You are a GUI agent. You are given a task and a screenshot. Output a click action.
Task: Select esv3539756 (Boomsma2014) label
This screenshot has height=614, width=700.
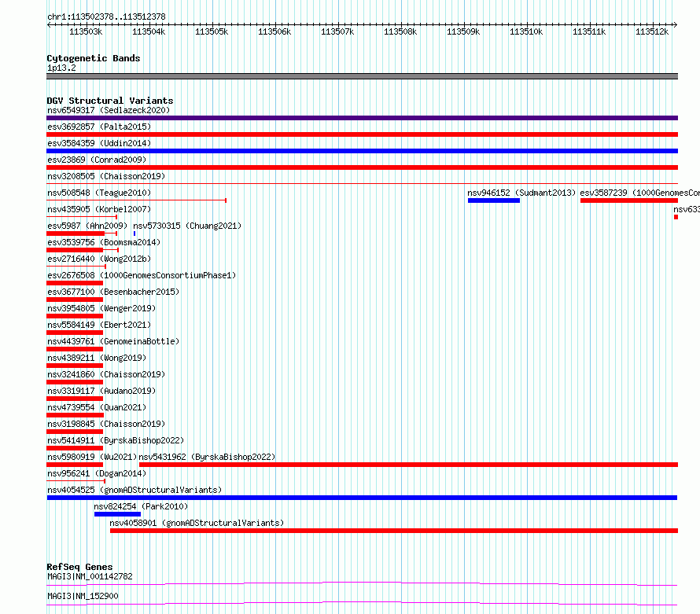[x=104, y=242]
